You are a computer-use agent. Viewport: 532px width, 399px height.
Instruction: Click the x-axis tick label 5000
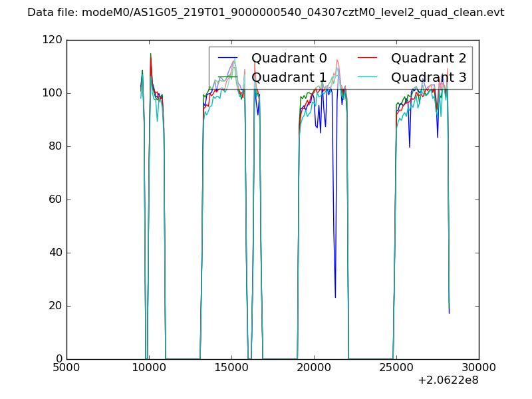pos(66,368)
